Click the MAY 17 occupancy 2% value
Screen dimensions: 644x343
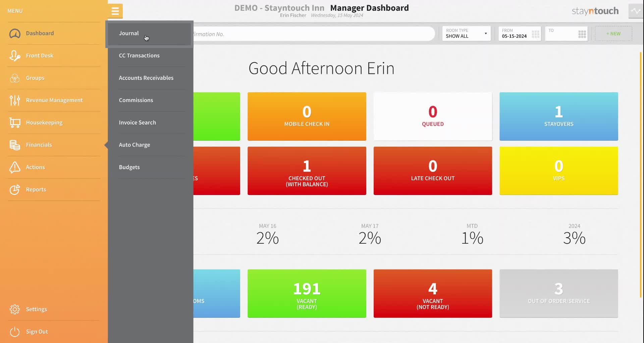(x=370, y=238)
